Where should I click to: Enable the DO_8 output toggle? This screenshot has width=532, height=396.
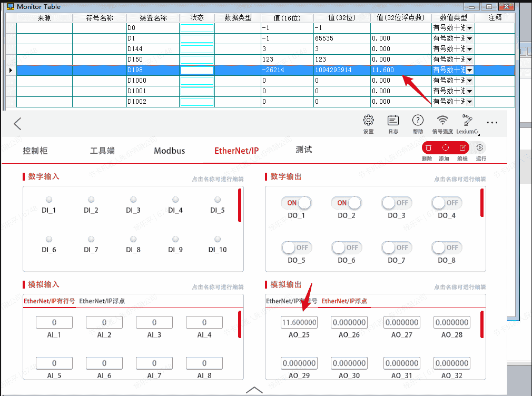(x=446, y=247)
